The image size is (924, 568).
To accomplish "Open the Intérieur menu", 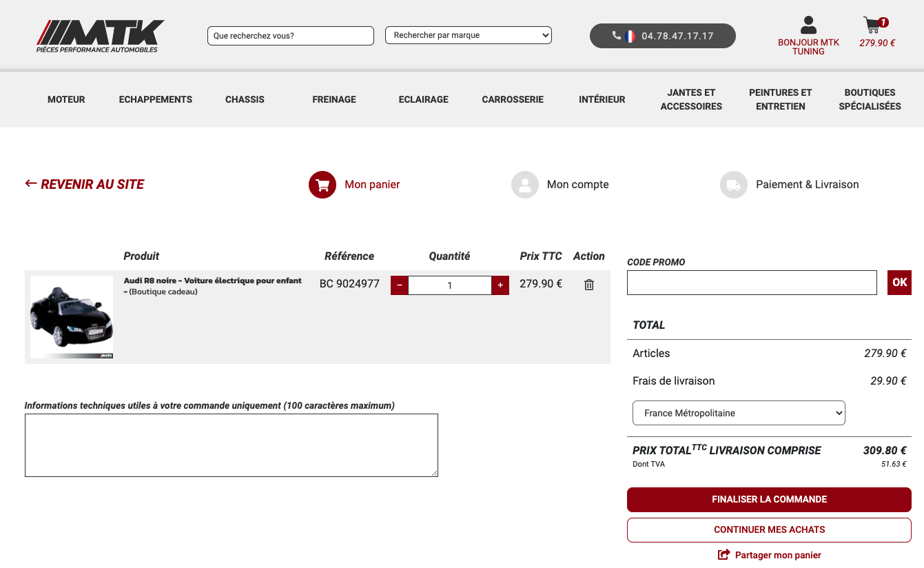I will click(x=602, y=99).
